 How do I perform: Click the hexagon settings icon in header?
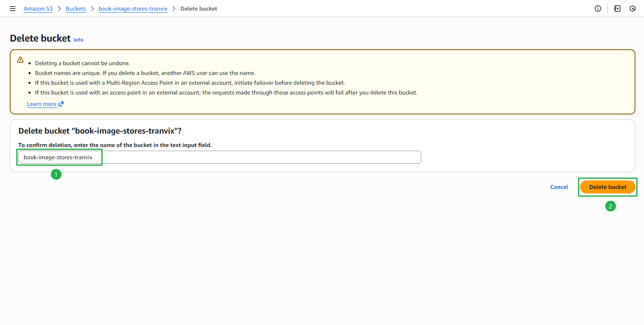[x=633, y=9]
